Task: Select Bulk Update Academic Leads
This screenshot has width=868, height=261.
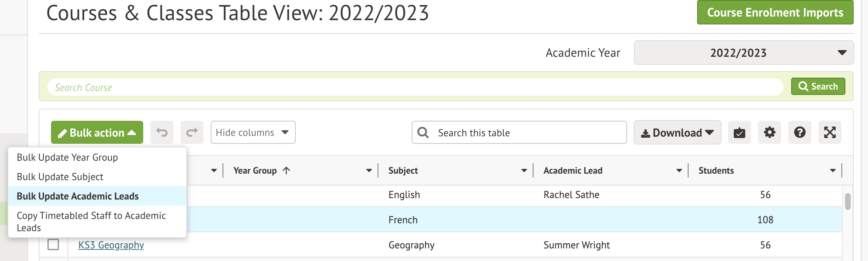Action: tap(78, 196)
